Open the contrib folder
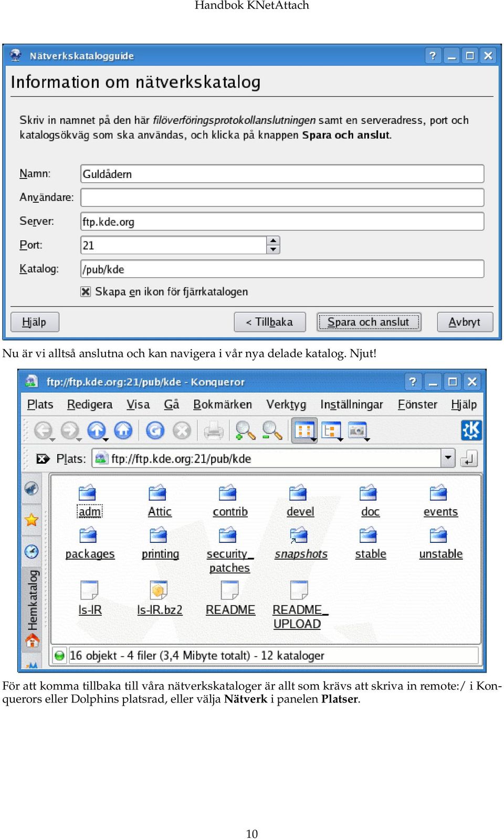Screen dimensions: 504x839 pyautogui.click(x=229, y=501)
